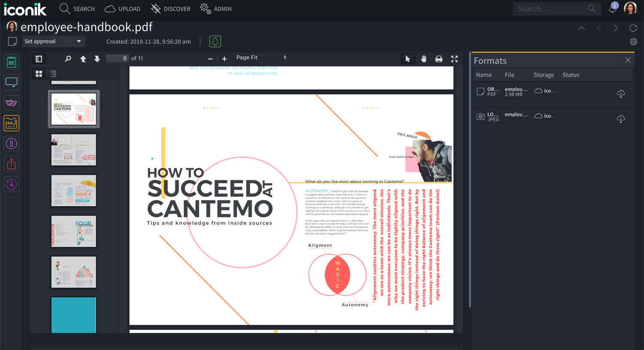
Task: Download the JPEG format
Action: pyautogui.click(x=621, y=119)
